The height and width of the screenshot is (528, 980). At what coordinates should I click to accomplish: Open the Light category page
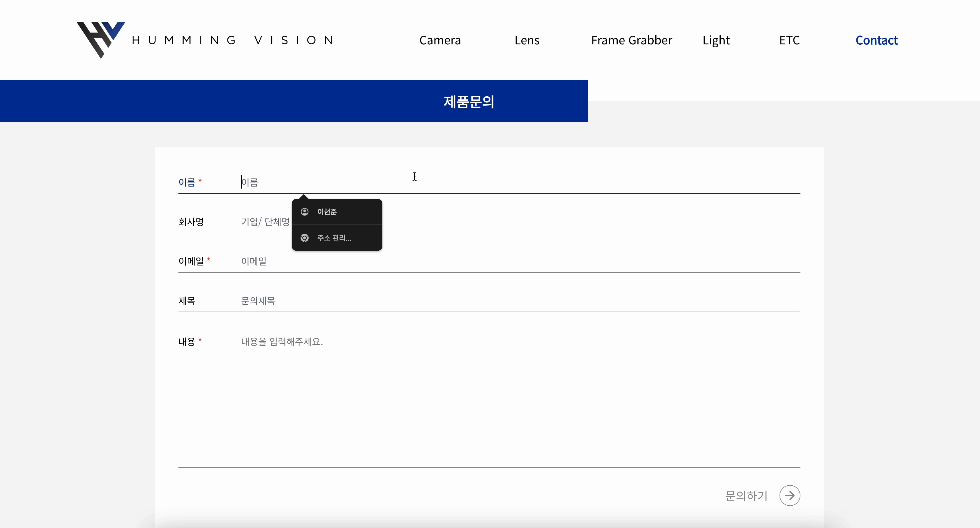716,40
